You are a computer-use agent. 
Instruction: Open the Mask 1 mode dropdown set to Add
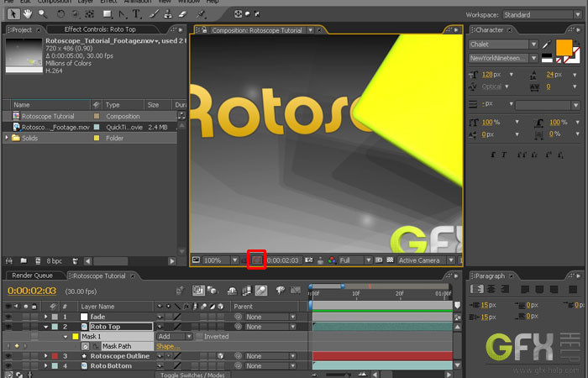(174, 336)
